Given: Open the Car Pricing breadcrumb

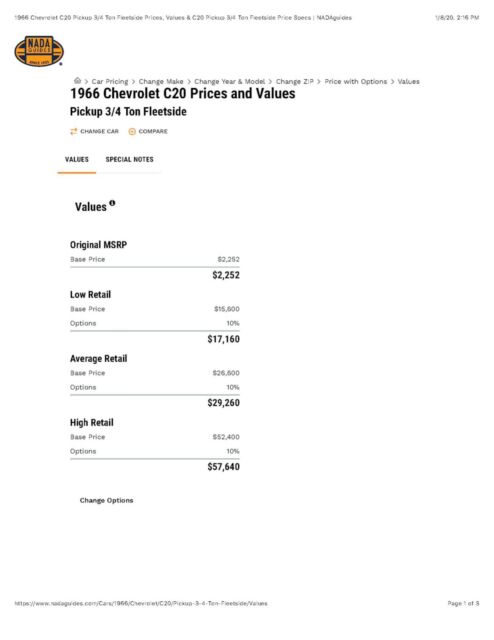Looking at the screenshot, I should (x=110, y=81).
